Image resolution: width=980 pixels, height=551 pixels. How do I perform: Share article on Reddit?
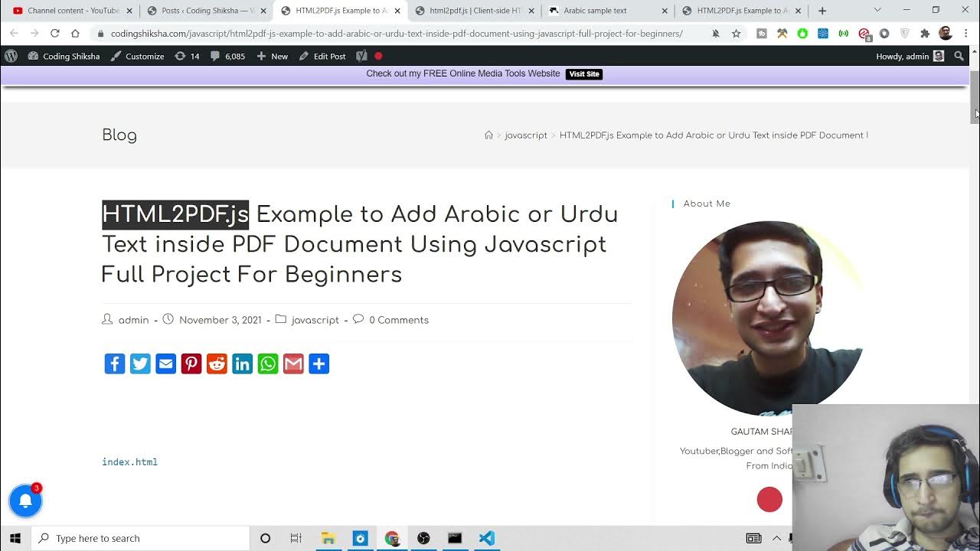217,364
